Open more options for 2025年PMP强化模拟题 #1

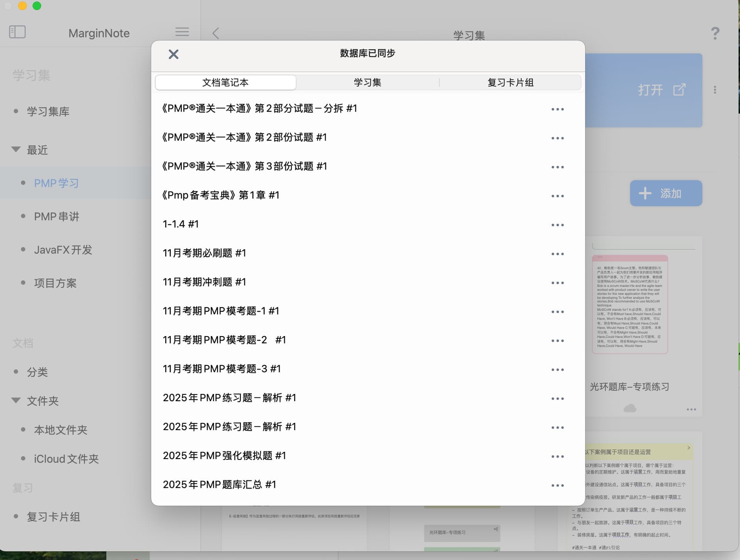pos(557,457)
